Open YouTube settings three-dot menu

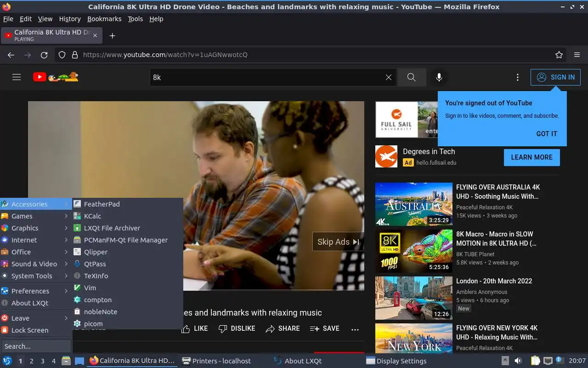[x=518, y=77]
